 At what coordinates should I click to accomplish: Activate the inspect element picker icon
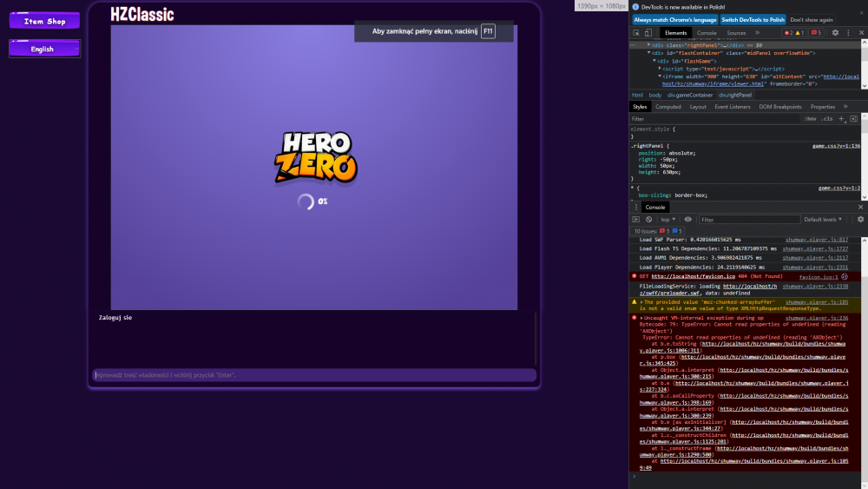coord(636,33)
